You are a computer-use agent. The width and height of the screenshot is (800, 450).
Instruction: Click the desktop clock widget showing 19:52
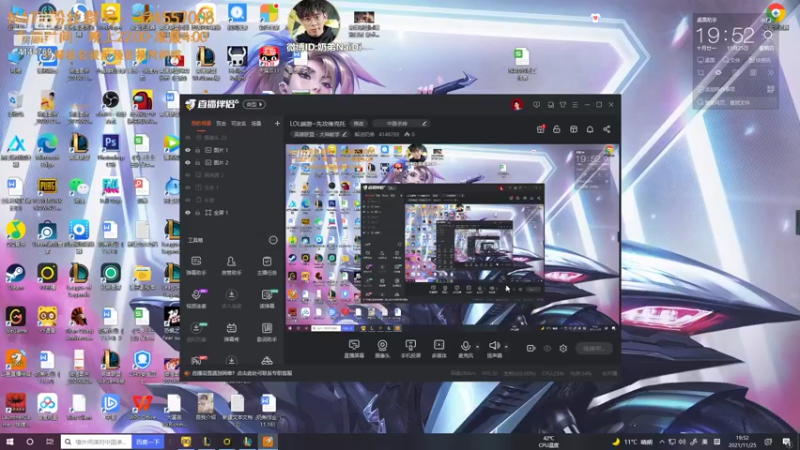tap(725, 36)
